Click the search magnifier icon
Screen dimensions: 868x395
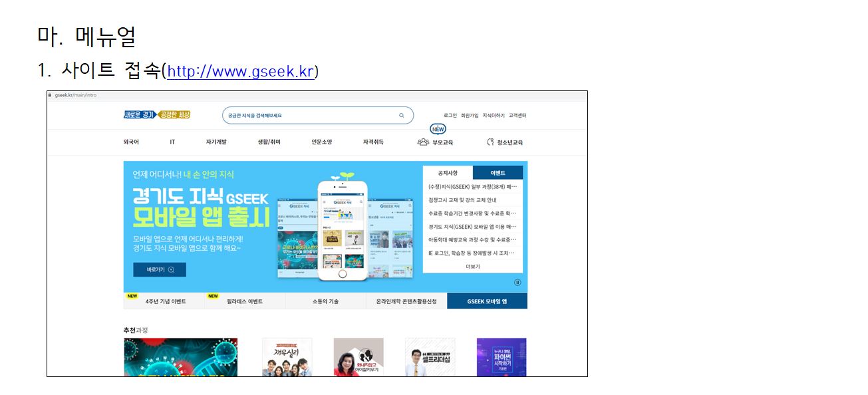point(402,116)
